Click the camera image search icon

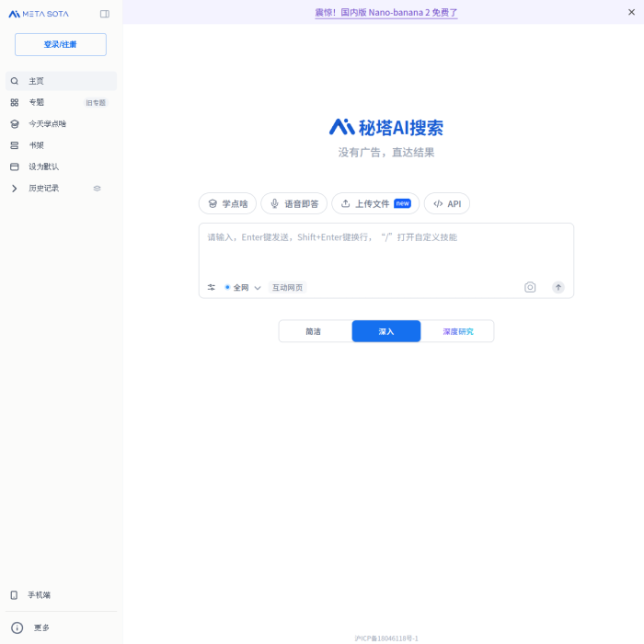click(530, 287)
